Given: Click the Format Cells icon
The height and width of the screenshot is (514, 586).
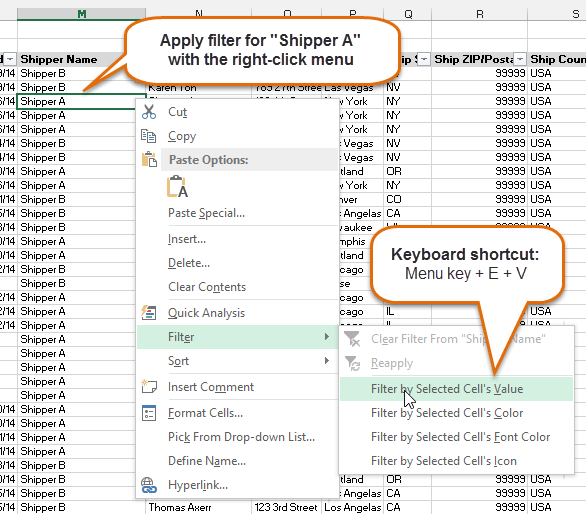Looking at the screenshot, I should click(x=149, y=413).
